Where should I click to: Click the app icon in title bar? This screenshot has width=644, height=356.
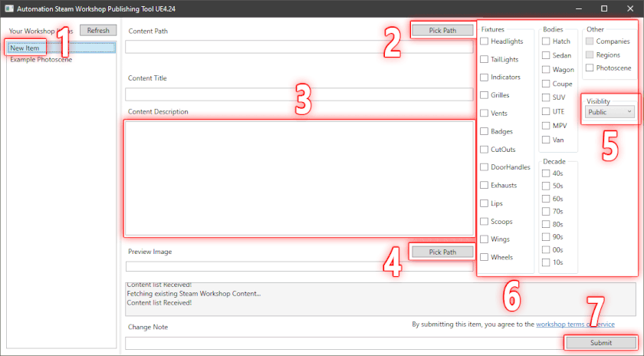pyautogui.click(x=9, y=8)
